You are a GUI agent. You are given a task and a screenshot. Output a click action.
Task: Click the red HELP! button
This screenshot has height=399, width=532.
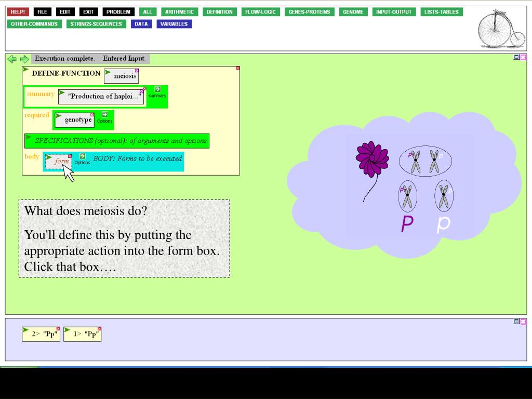point(18,12)
